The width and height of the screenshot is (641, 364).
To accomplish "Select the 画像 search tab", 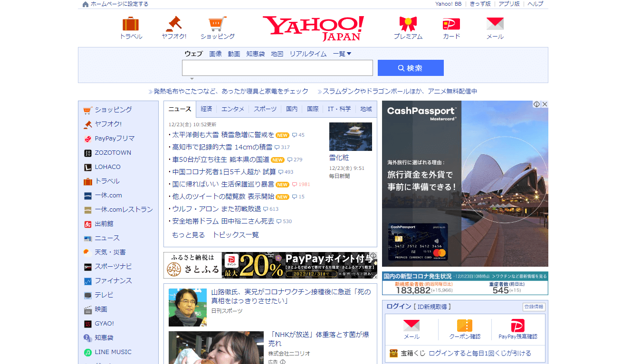I will (216, 54).
